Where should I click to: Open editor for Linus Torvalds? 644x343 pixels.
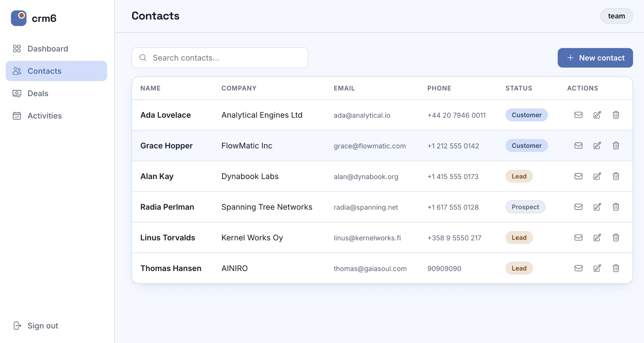(597, 237)
